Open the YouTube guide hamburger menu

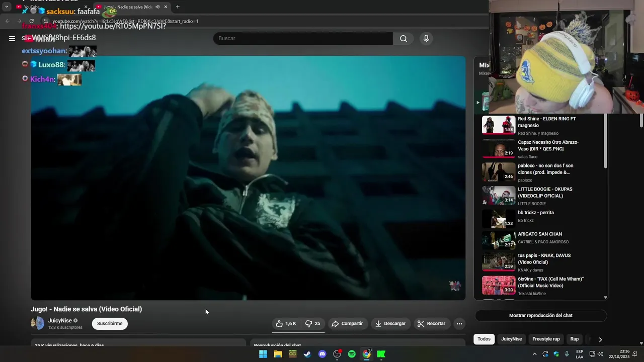pyautogui.click(x=12, y=38)
